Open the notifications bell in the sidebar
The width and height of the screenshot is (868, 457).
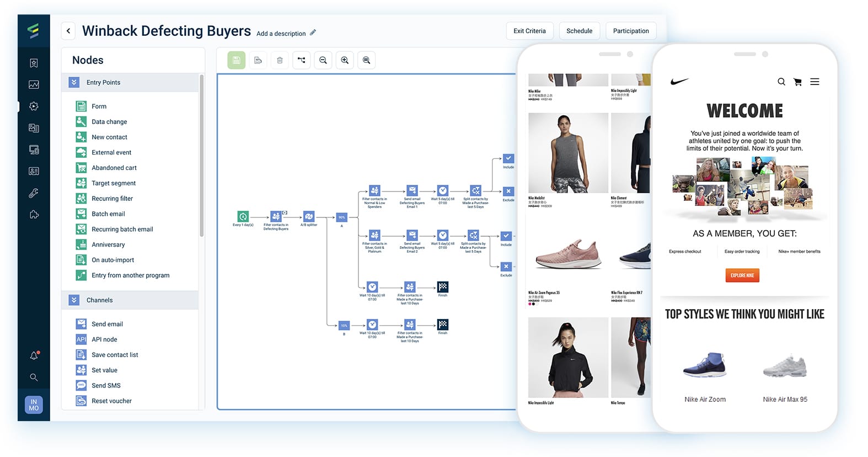point(34,355)
